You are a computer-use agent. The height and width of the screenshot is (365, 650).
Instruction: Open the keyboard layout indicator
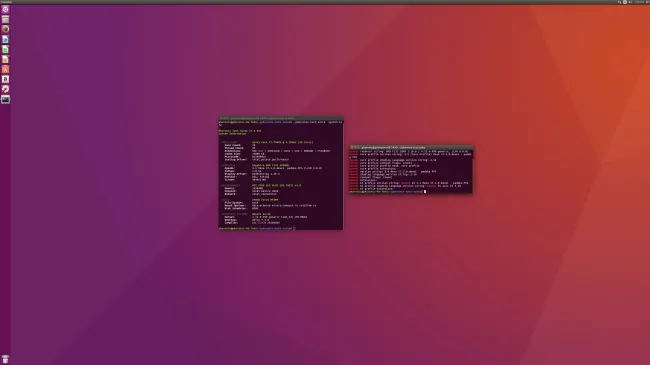coord(625,2)
